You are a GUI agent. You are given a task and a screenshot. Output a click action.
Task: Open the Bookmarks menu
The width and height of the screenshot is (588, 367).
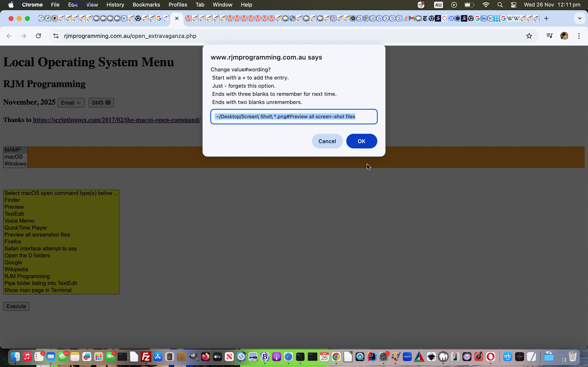(146, 5)
